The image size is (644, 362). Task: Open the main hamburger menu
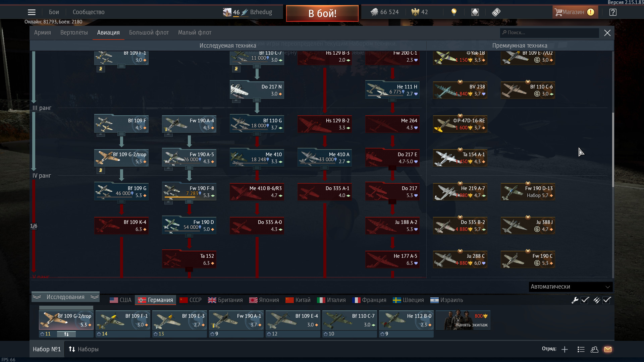click(32, 12)
